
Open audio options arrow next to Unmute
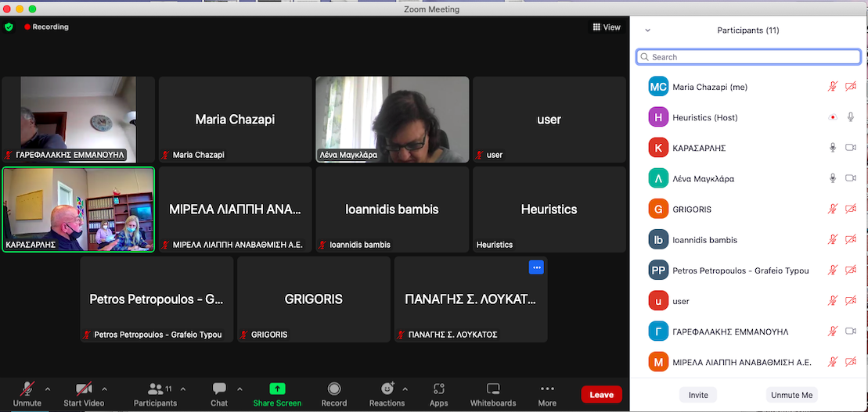point(47,389)
